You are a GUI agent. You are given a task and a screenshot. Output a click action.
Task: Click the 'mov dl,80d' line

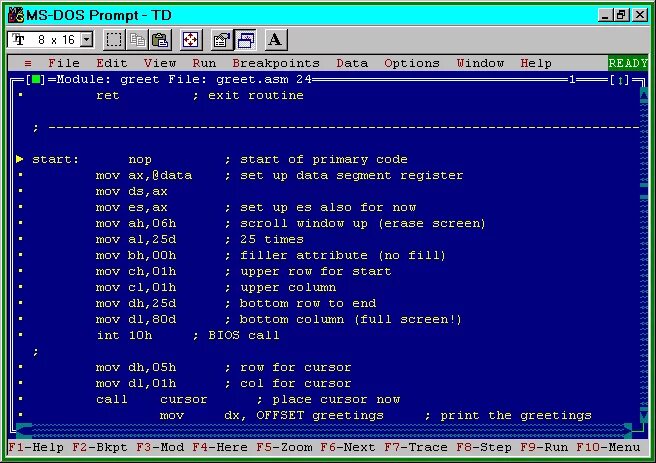[279, 320]
